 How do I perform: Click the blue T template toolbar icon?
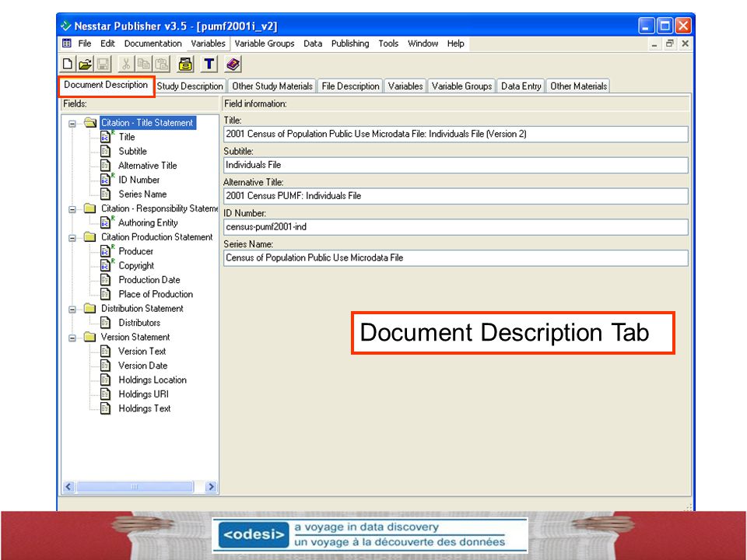(x=209, y=64)
